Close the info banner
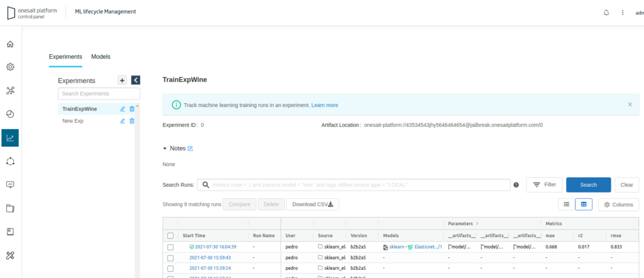The image size is (644, 278). click(x=630, y=104)
